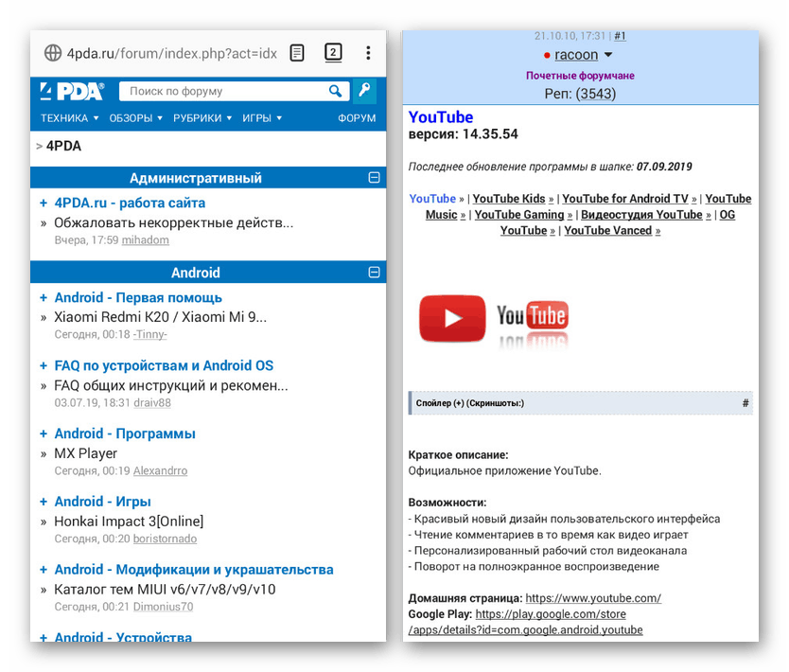The width and height of the screenshot is (789, 672).
Task: Open ИГРЫ dropdown menu
Action: (262, 118)
